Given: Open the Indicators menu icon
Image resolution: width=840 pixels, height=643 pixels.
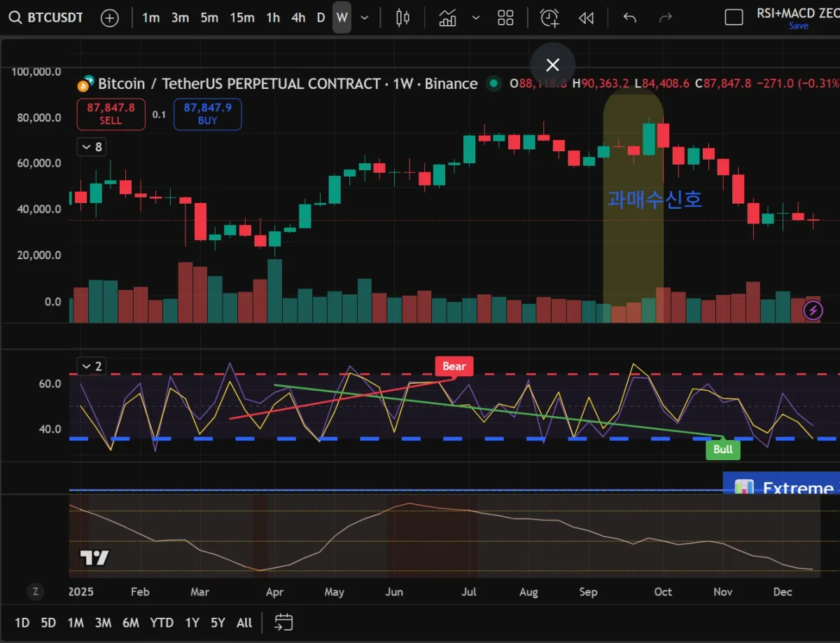Looking at the screenshot, I should click(447, 18).
